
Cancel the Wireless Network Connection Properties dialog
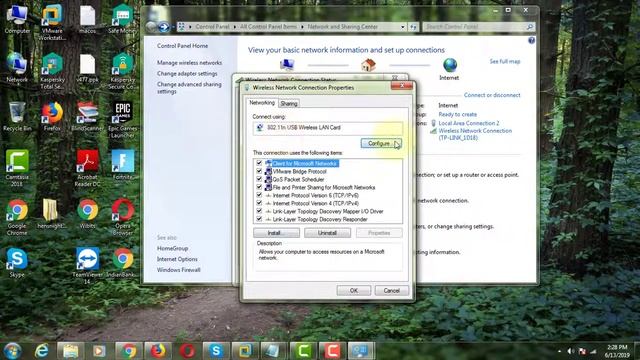391,291
